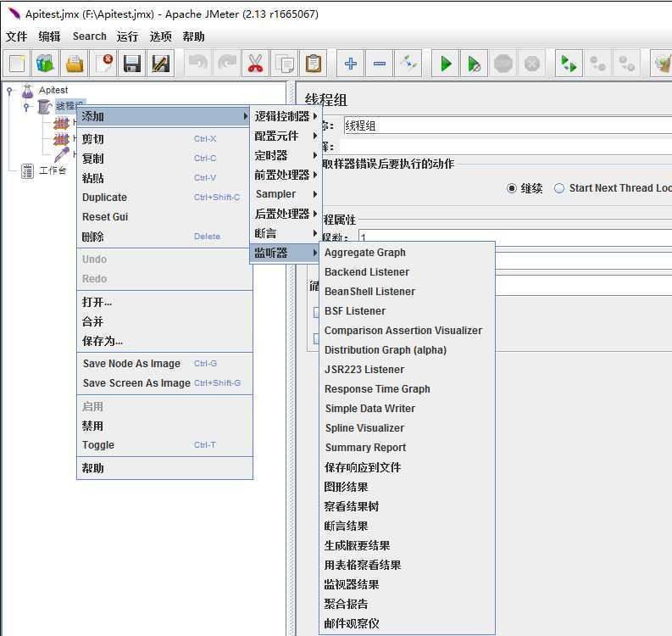Choose 聚合报告 listener
This screenshot has width=672, height=636.
click(x=407, y=604)
